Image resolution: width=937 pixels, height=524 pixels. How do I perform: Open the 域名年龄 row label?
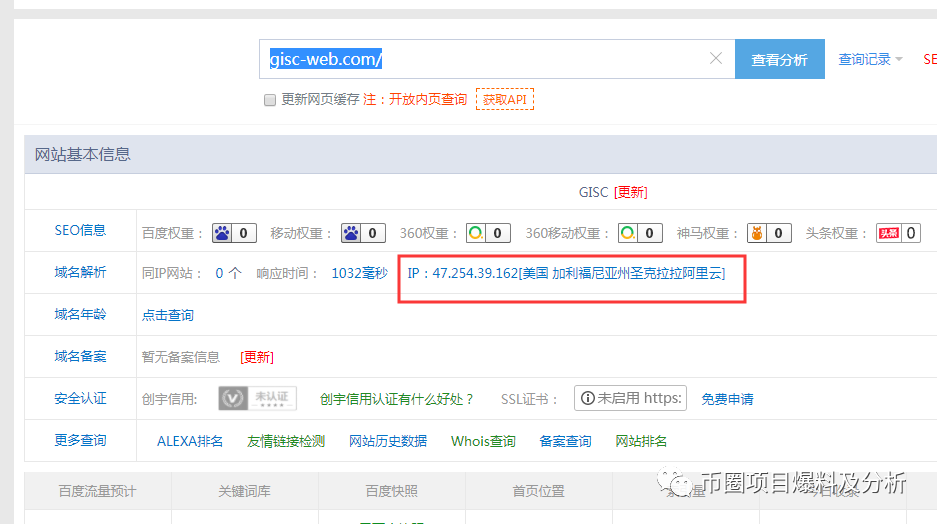[80, 314]
